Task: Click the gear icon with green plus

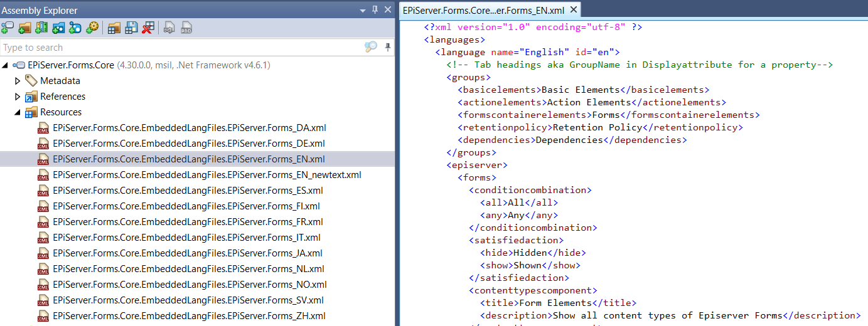Action: pos(92,28)
